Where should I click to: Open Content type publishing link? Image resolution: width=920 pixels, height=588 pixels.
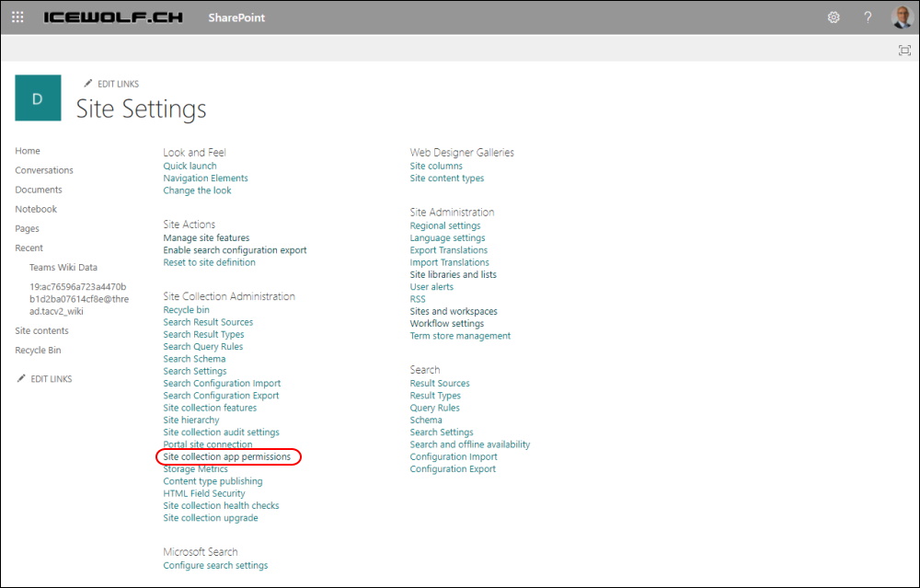tap(213, 481)
